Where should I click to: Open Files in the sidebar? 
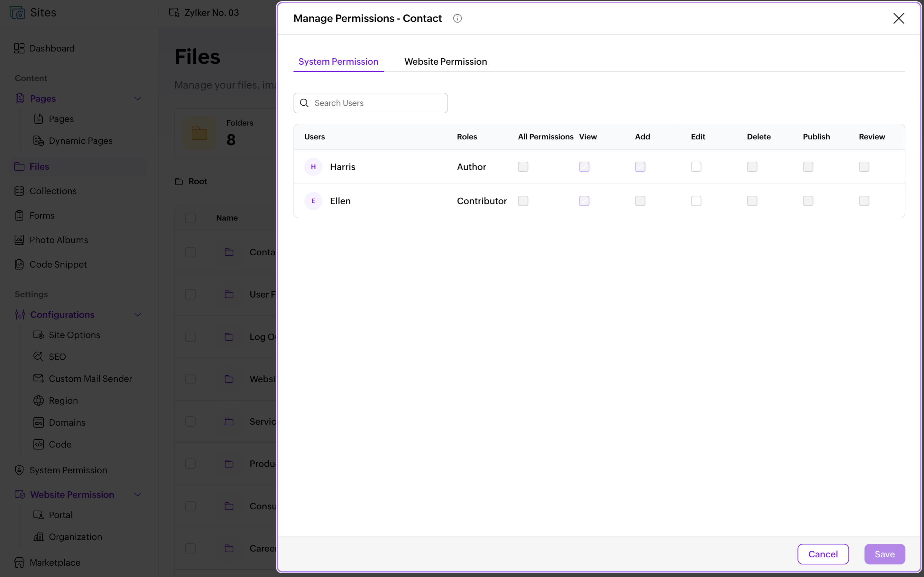tap(78, 166)
